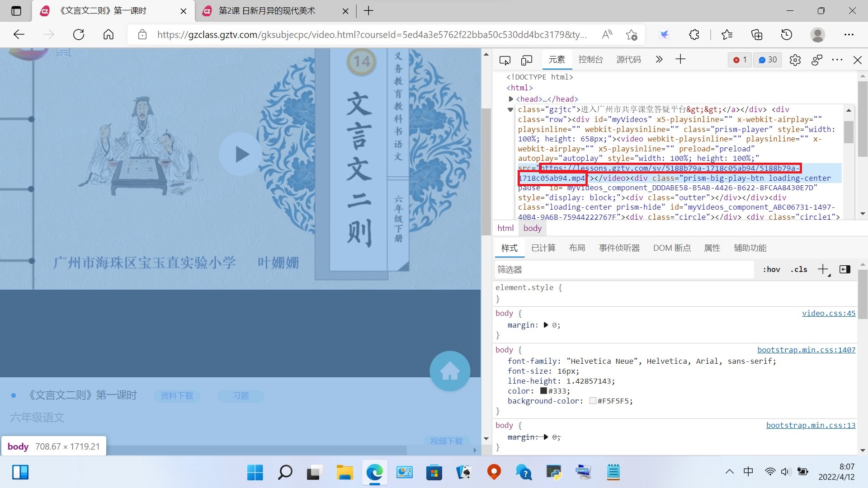Viewport: 868px width, 488px height.
Task: Click the issues badge showing 30
Action: 767,60
